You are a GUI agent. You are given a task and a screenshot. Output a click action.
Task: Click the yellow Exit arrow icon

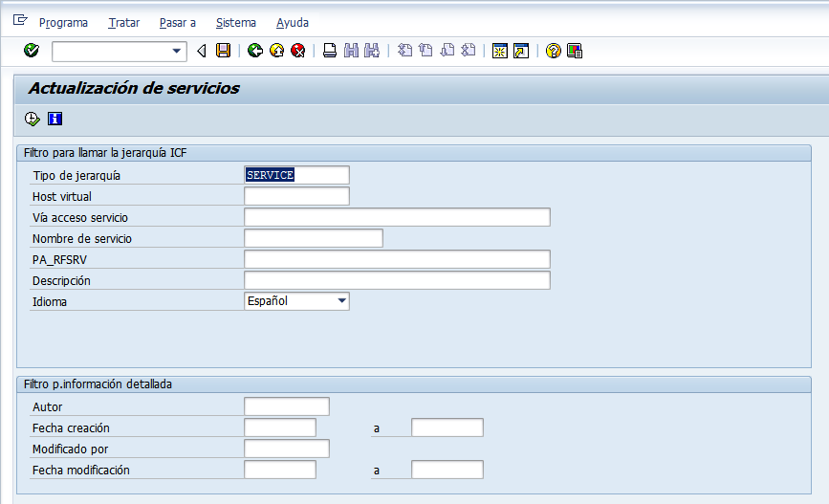click(x=276, y=51)
